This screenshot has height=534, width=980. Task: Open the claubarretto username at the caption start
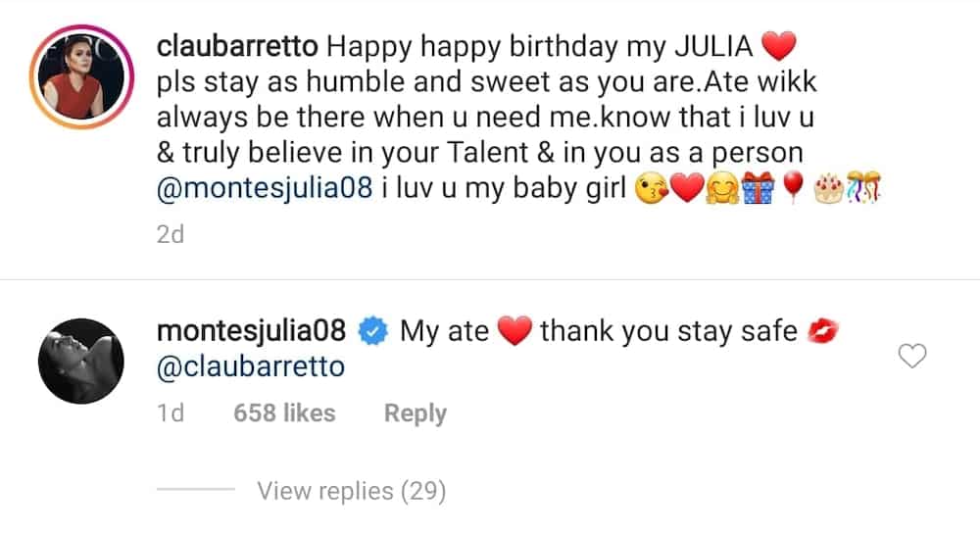[x=237, y=46]
